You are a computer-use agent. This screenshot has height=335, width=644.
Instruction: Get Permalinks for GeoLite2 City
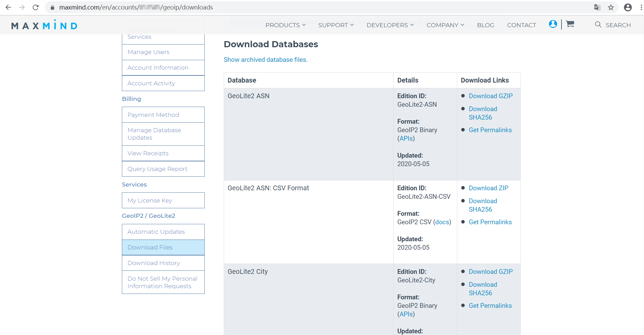tap(490, 305)
